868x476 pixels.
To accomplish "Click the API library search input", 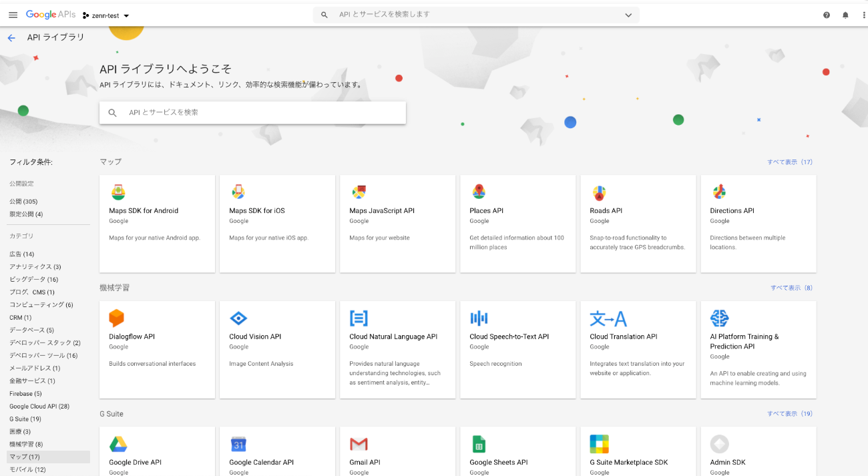I will [252, 112].
